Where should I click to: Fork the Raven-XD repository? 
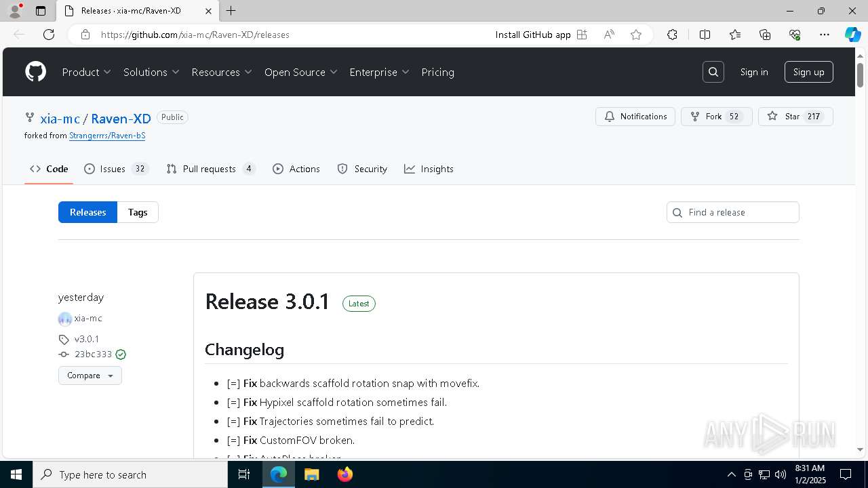click(716, 117)
